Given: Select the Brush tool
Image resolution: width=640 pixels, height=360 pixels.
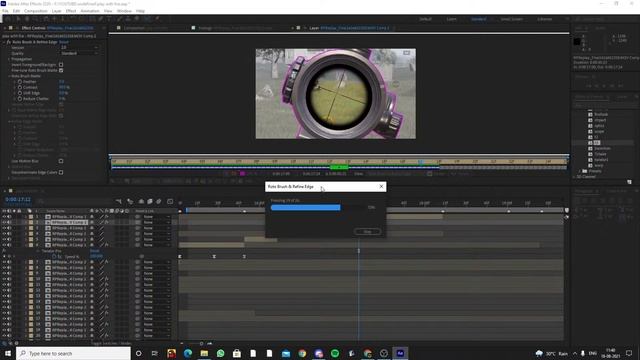Looking at the screenshot, I should (x=119, y=19).
